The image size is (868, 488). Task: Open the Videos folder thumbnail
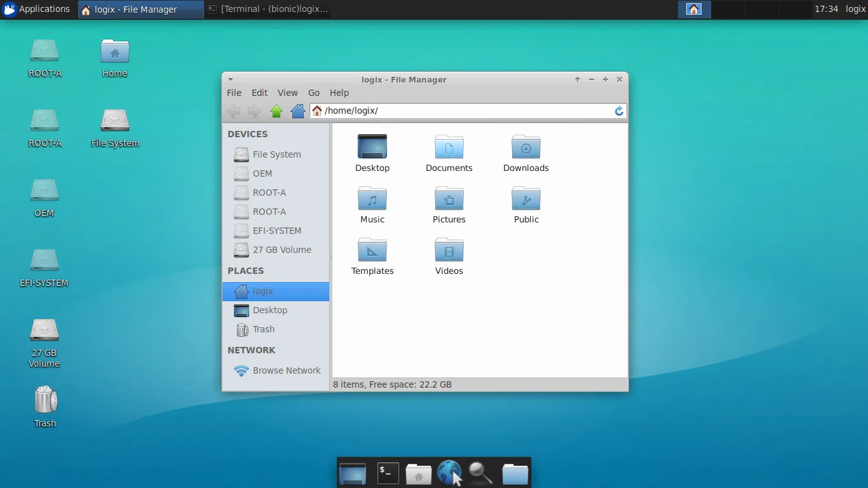449,250
